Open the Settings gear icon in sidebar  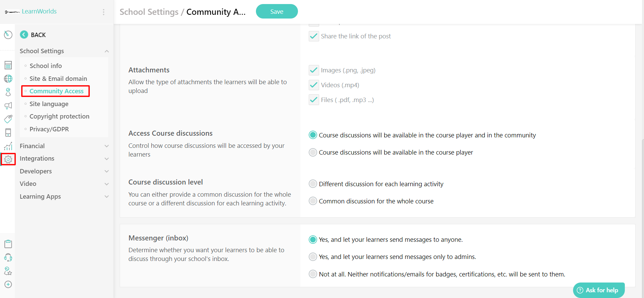[8, 159]
